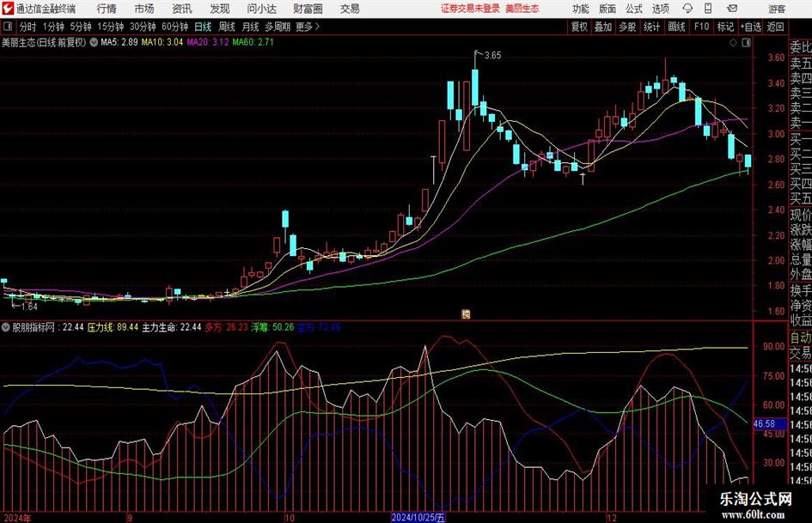Open the 行情 menu
Screen dimensions: 812x523
pos(107,9)
